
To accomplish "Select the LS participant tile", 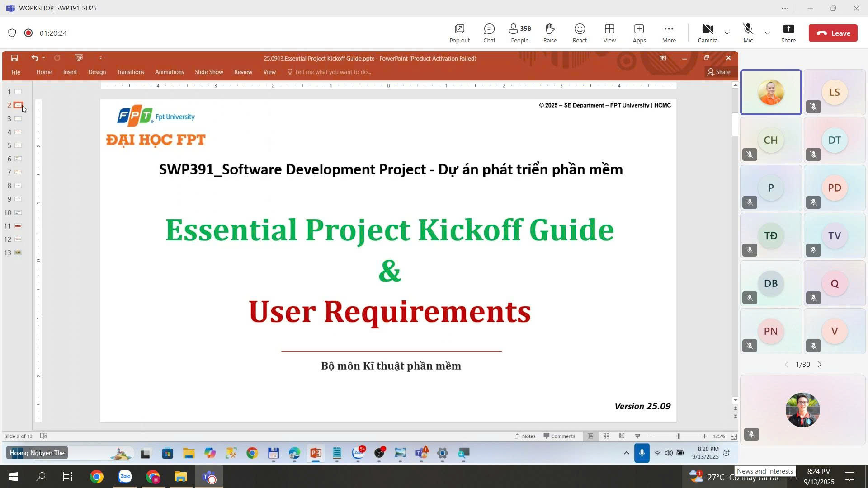I will click(834, 92).
